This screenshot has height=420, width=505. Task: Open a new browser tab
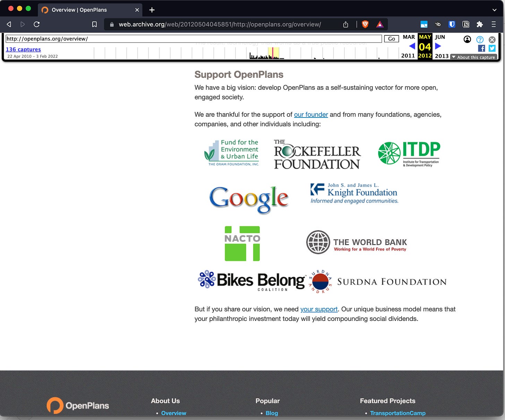(x=152, y=10)
